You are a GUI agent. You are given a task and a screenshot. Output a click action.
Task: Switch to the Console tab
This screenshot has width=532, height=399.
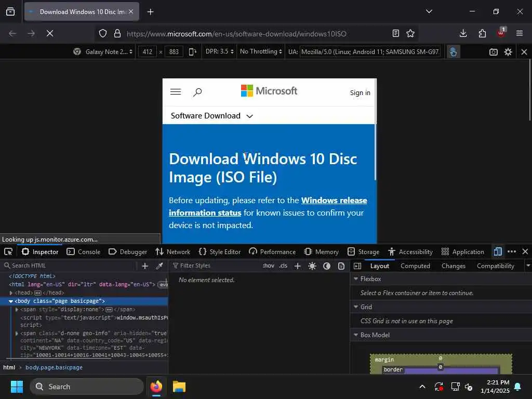[x=84, y=252]
